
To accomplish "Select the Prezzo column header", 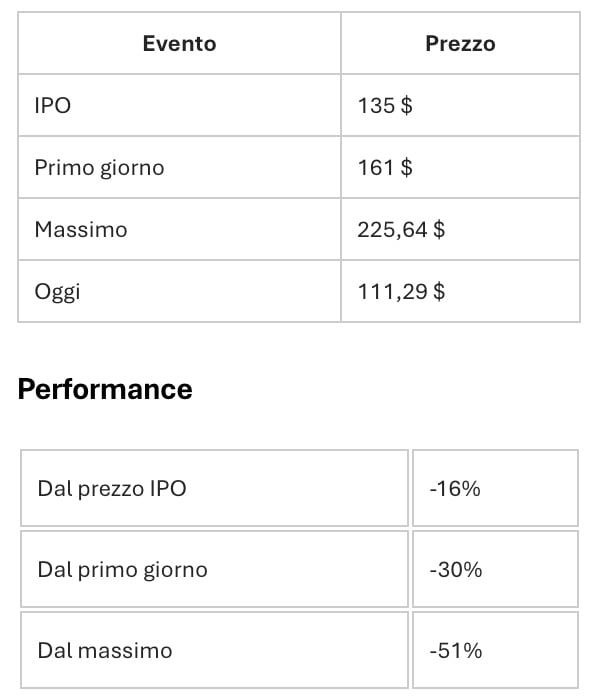I will click(460, 44).
